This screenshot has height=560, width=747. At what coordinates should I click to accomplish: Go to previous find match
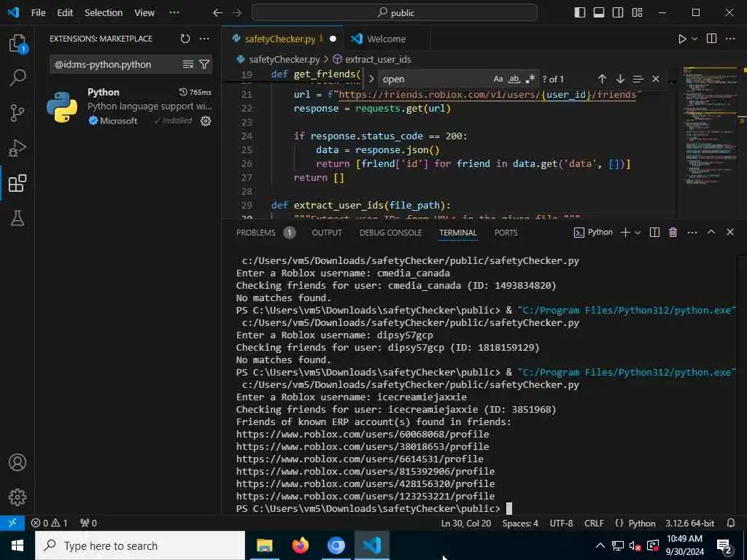pyautogui.click(x=602, y=79)
